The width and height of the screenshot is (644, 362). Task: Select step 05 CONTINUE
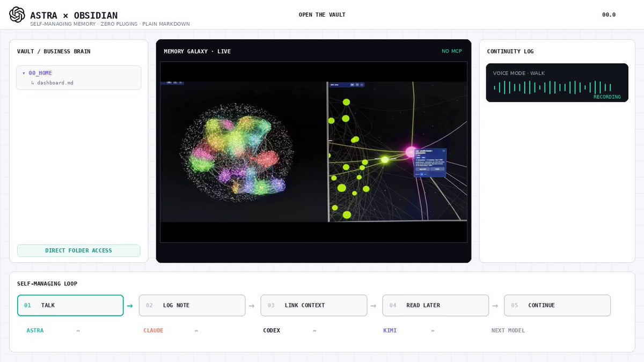coord(558,305)
